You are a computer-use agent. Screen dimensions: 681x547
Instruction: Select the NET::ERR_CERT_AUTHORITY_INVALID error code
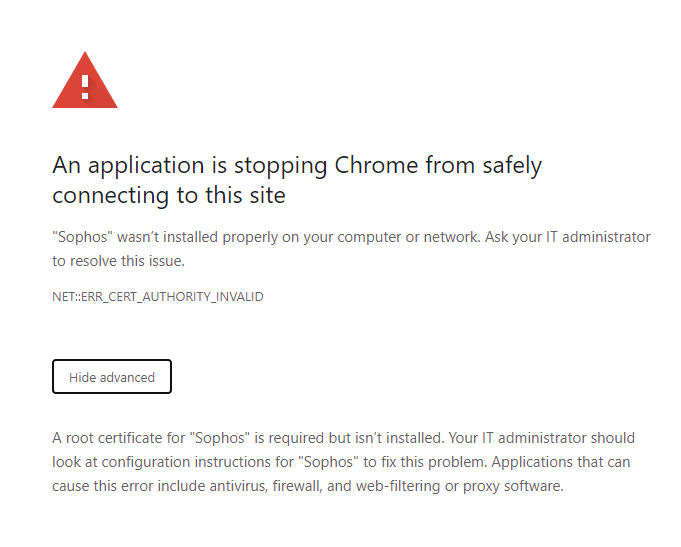pyautogui.click(x=158, y=297)
